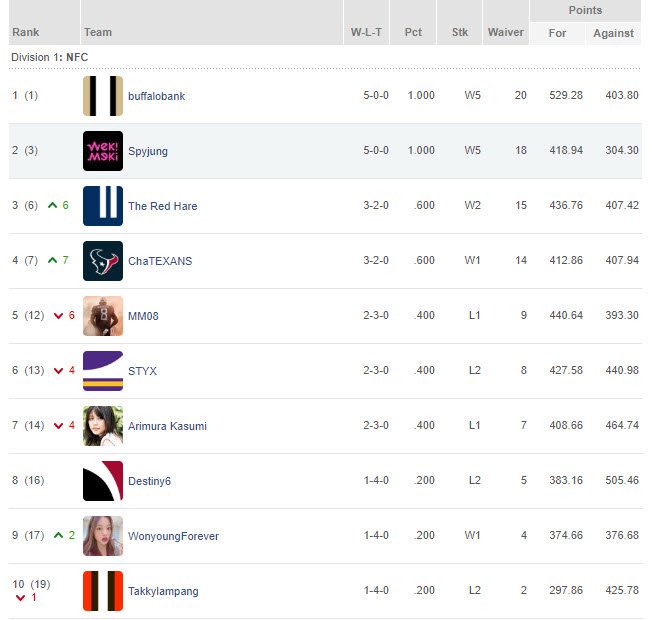Open Destiny6 team link
Viewport: 652px width, 620px height.
pyautogui.click(x=149, y=481)
